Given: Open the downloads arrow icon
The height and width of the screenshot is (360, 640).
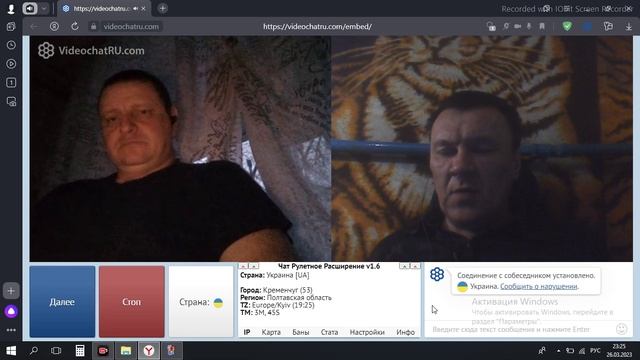Looking at the screenshot, I should [629, 27].
